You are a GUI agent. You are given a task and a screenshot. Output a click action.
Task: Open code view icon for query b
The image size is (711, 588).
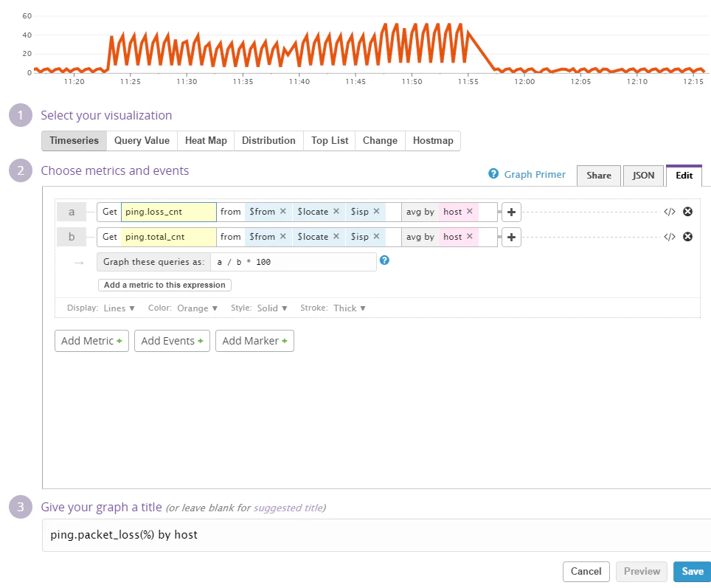669,237
